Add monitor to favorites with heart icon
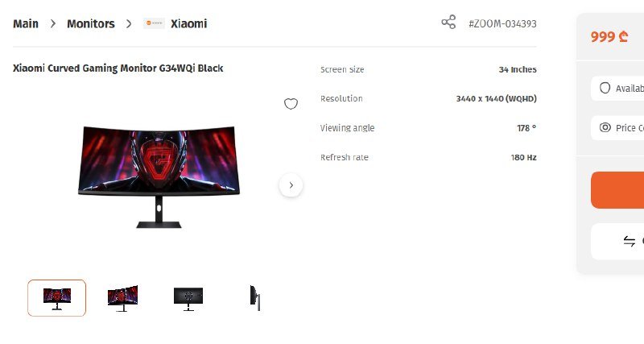Viewport: 644px width, 344px height. [x=291, y=104]
